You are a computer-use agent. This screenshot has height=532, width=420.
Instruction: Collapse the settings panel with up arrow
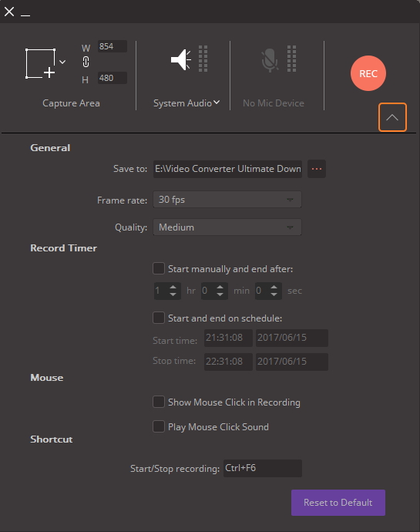392,117
